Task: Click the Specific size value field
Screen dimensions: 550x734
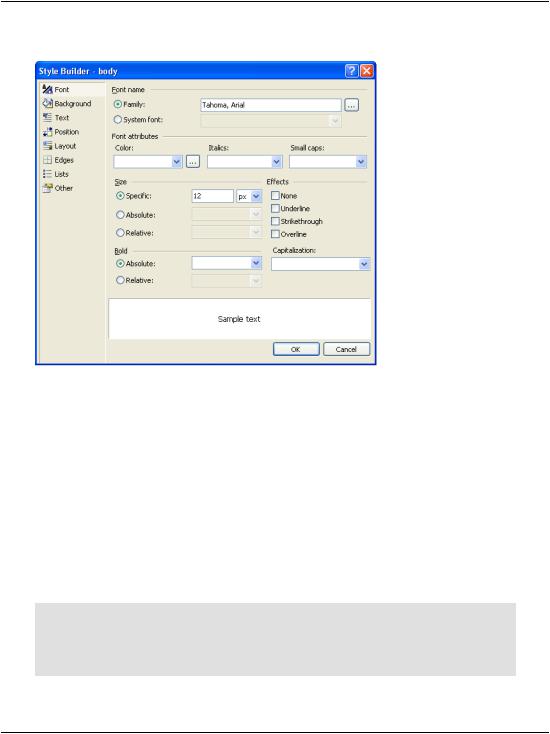Action: (213, 196)
